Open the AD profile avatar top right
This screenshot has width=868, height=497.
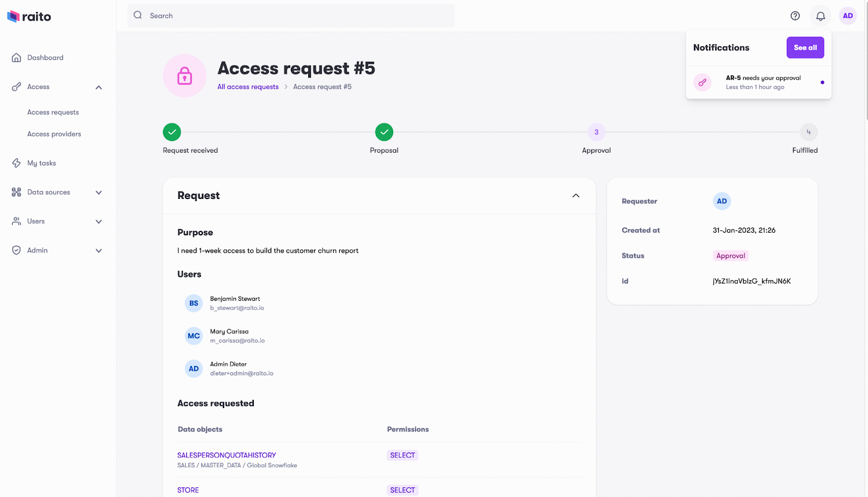tap(847, 16)
